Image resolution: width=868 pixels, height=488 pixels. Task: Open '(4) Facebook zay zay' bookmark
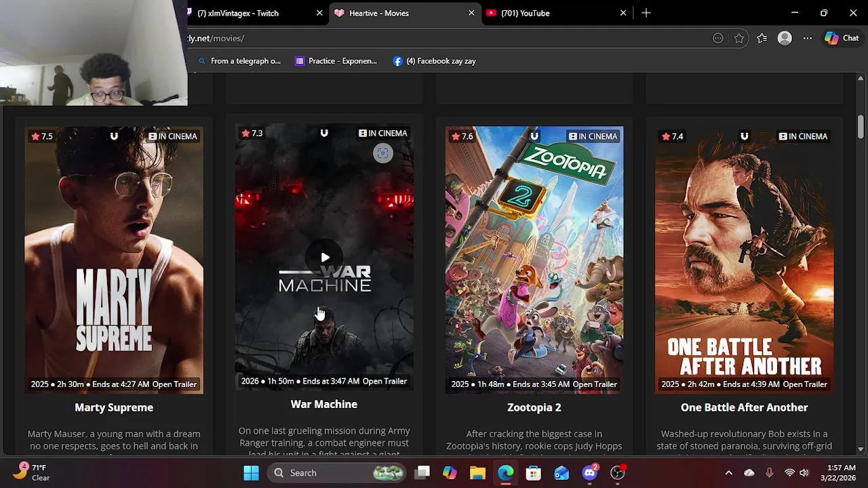coord(434,61)
